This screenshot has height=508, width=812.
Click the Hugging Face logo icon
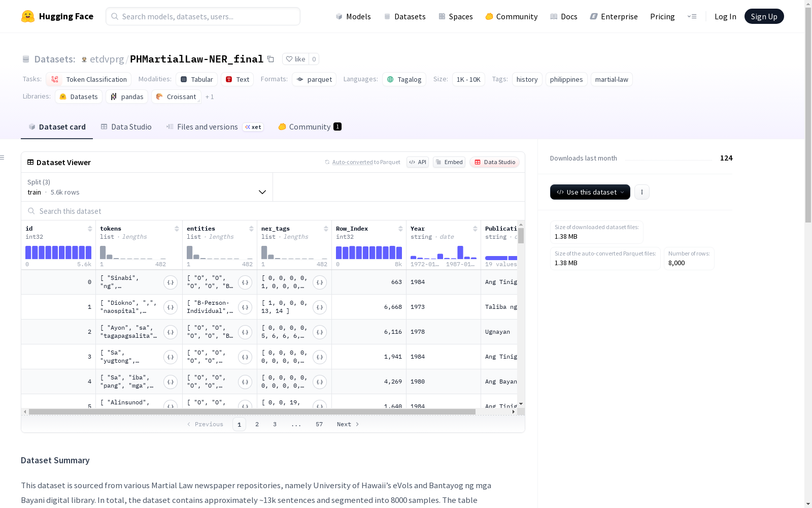click(x=28, y=16)
